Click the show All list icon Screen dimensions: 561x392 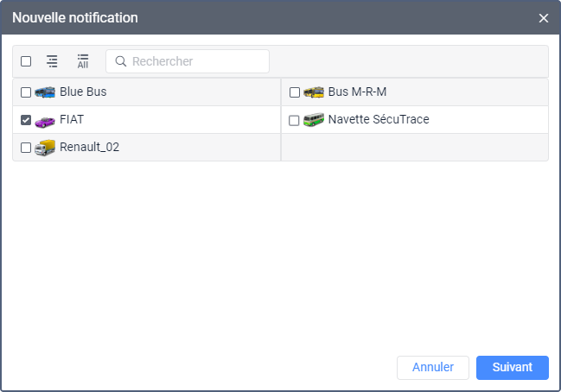[x=83, y=61]
